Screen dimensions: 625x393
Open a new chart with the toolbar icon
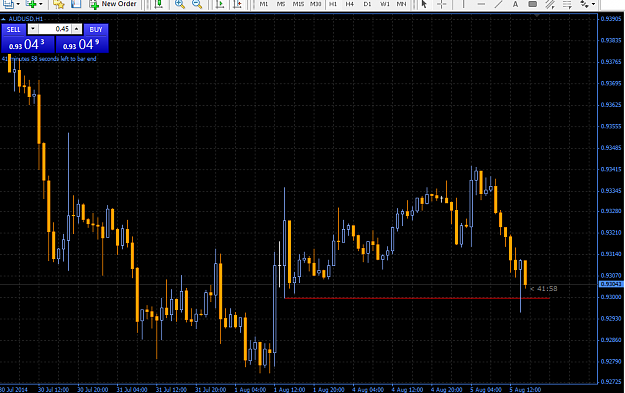pyautogui.click(x=8, y=4)
